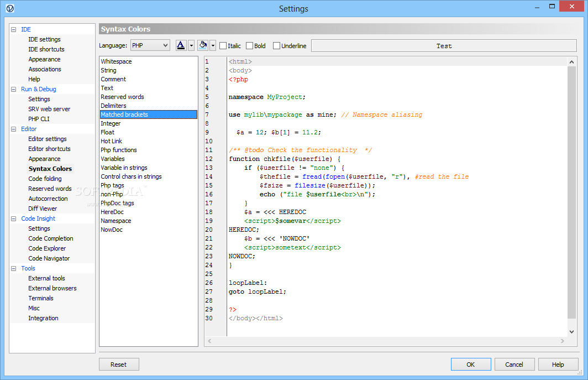The width and height of the screenshot is (588, 380).
Task: Click preview scrollbar down arrow
Action: (571, 331)
